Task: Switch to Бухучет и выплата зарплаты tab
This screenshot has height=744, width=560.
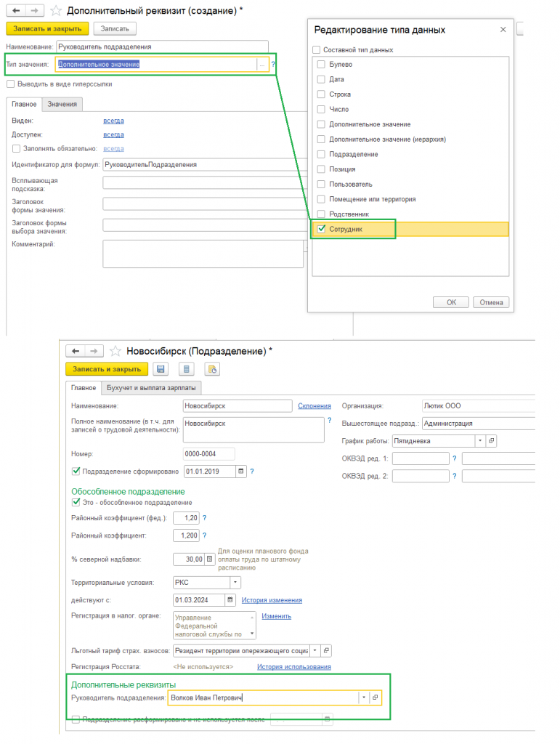Action: coord(151,388)
